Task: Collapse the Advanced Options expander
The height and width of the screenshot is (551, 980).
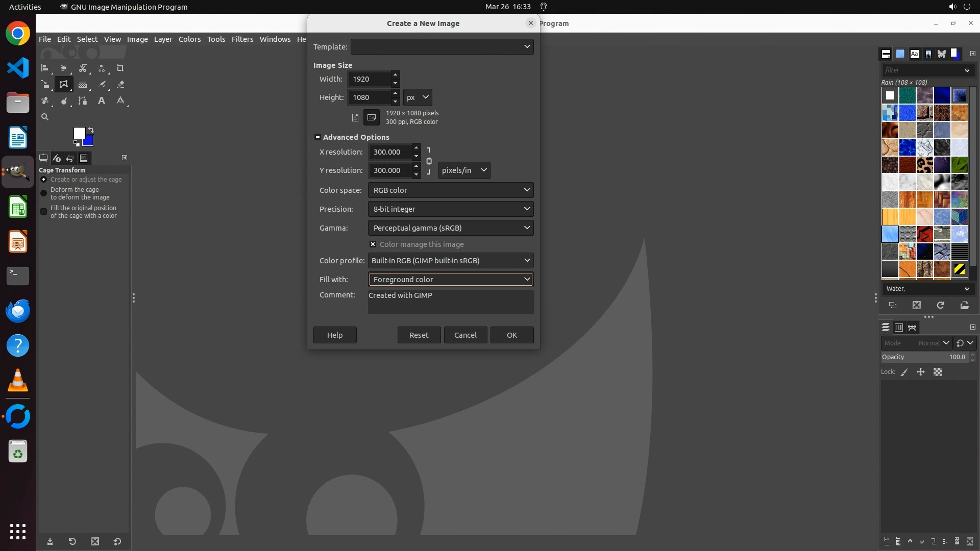Action: click(317, 137)
